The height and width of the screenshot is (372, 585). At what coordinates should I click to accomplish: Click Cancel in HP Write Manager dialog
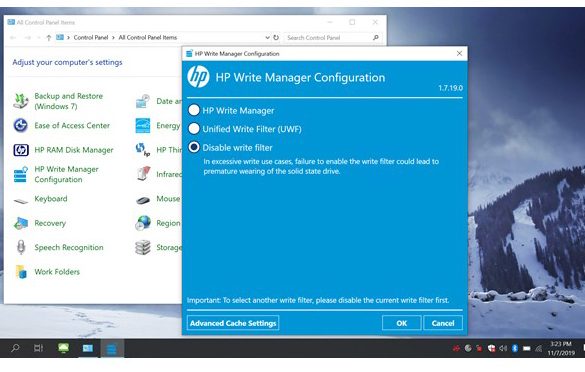[443, 323]
